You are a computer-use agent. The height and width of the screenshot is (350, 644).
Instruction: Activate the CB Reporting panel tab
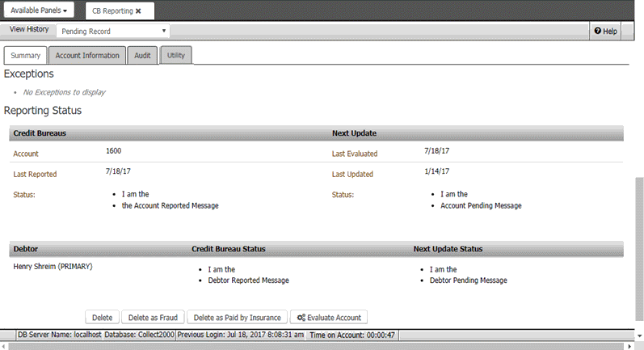click(112, 11)
